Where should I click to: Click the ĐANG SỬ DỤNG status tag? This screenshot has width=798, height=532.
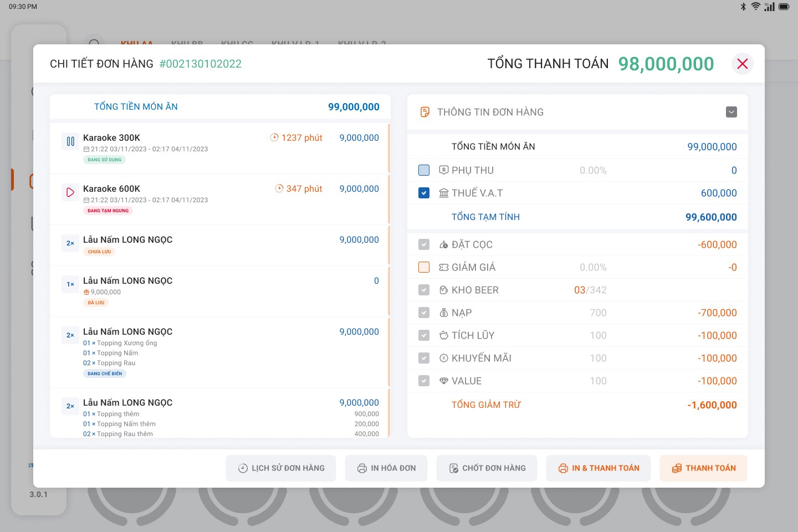coord(104,160)
